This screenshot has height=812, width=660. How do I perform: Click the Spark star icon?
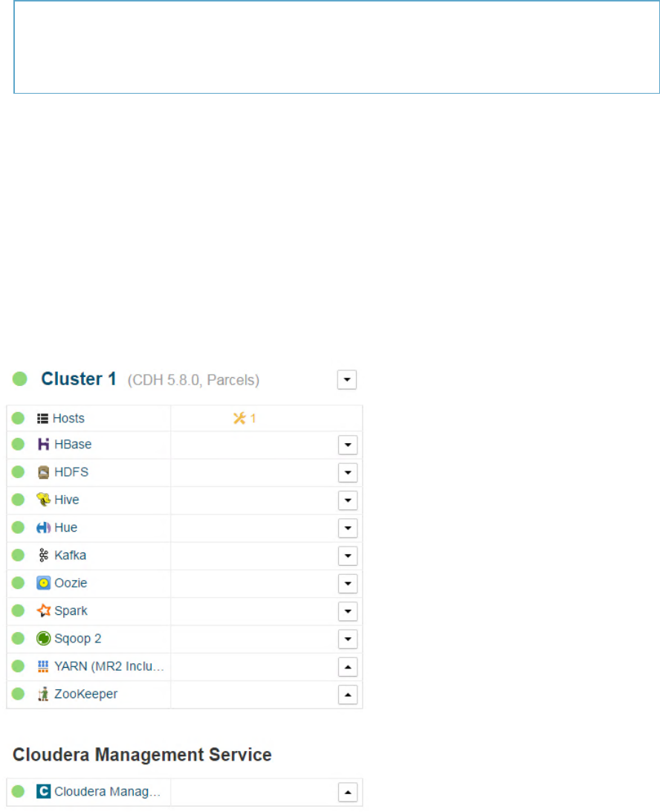[43, 611]
